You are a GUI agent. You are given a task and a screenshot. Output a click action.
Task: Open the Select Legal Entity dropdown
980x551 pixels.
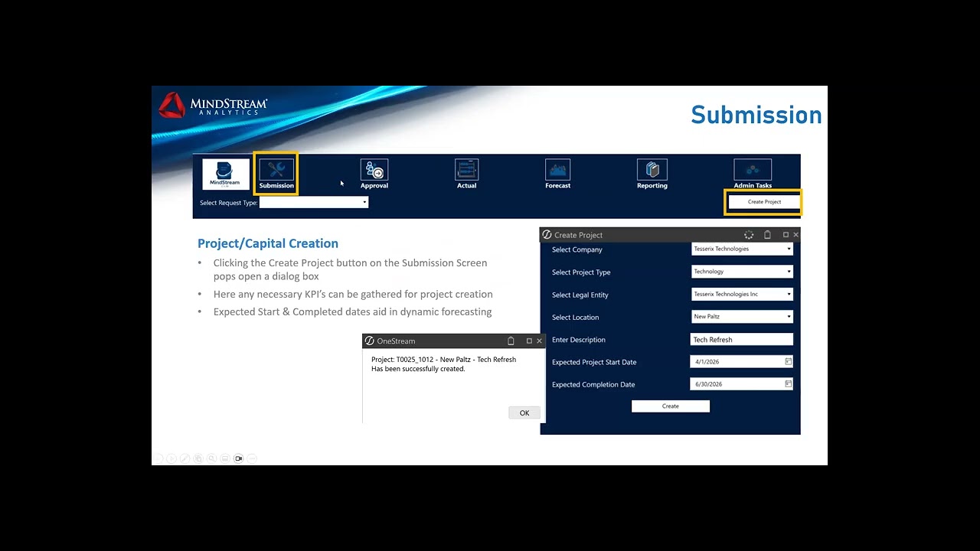pyautogui.click(x=742, y=294)
